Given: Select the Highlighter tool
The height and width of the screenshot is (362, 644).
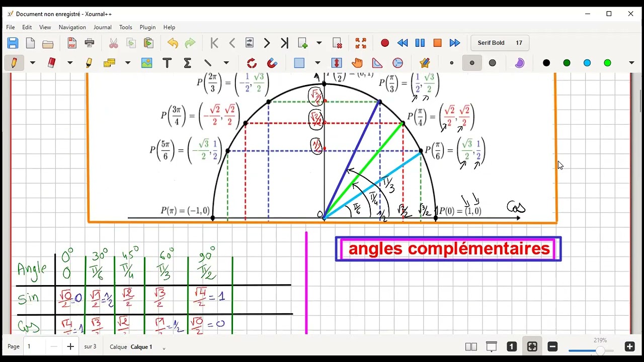Looking at the screenshot, I should 89,63.
